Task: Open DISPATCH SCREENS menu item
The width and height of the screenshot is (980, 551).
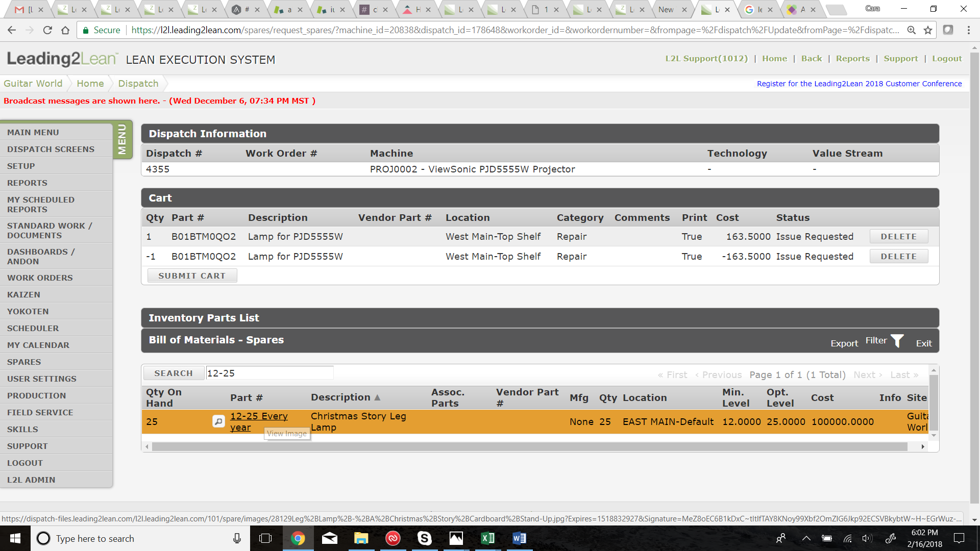Action: [56, 149]
